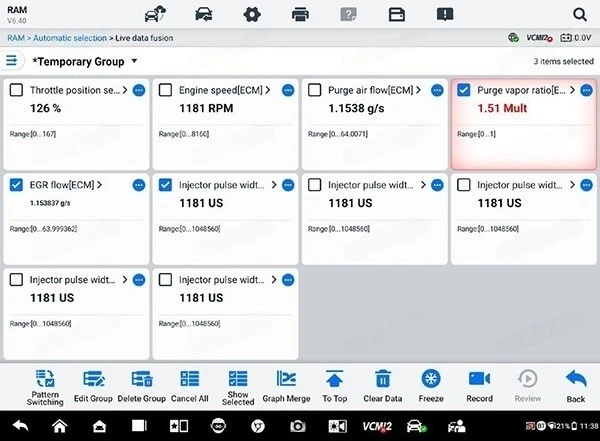The height and width of the screenshot is (441, 600).
Task: Expand the Temporary Group dropdown
Action: click(134, 62)
